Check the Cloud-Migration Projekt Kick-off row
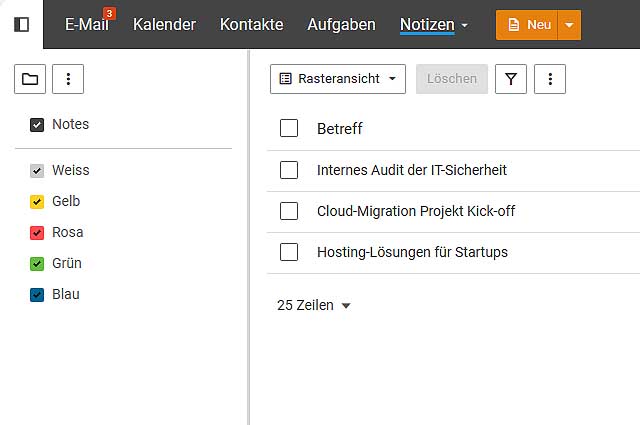Screen dimensions: 640x425 [289, 211]
